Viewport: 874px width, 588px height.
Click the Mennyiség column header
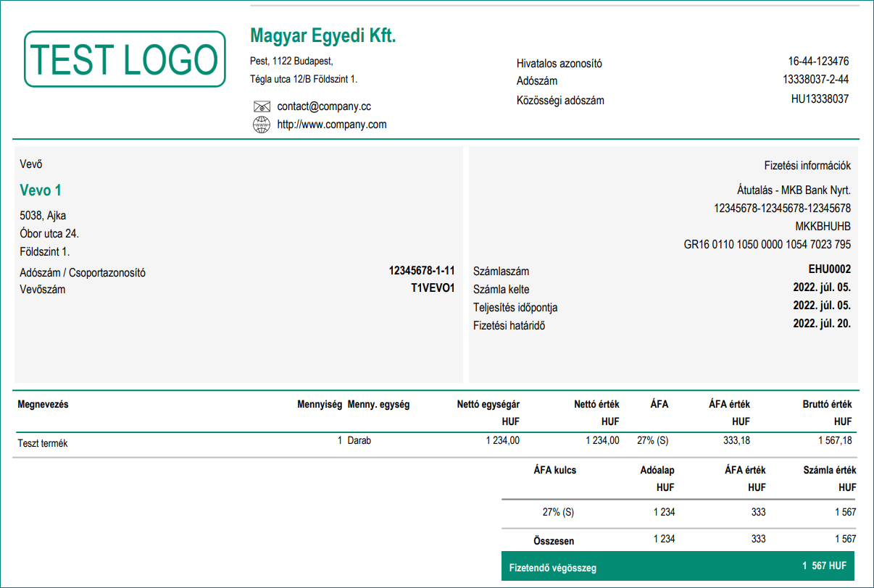tap(319, 405)
